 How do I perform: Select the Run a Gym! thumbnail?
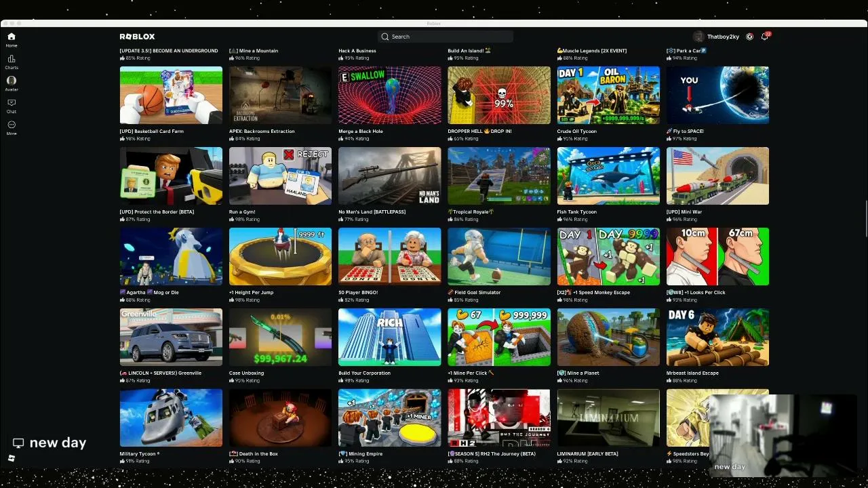[280, 176]
